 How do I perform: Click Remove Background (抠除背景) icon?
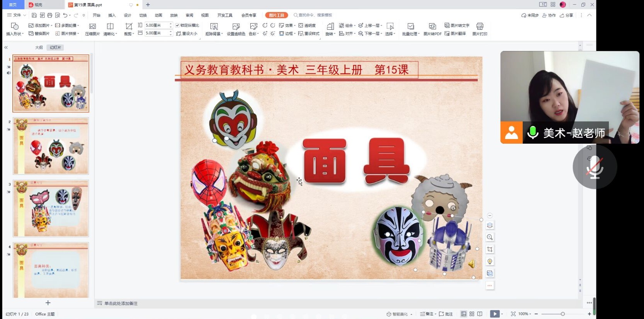coord(214,26)
